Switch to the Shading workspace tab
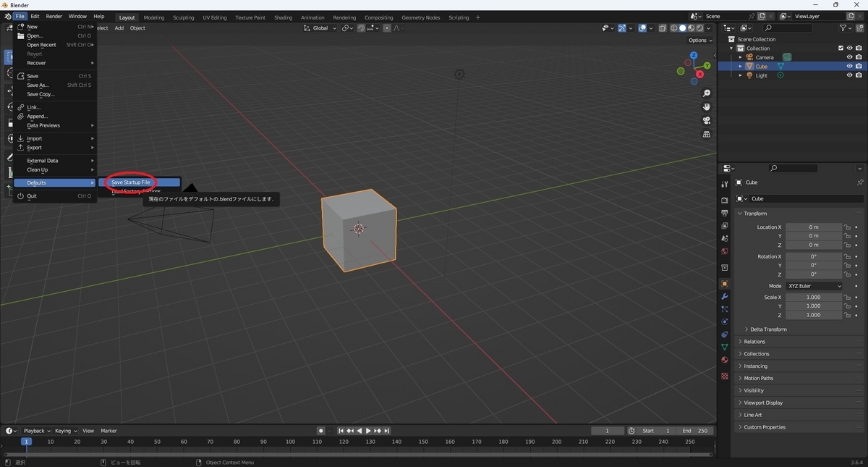This screenshot has height=467, width=868. [x=283, y=17]
